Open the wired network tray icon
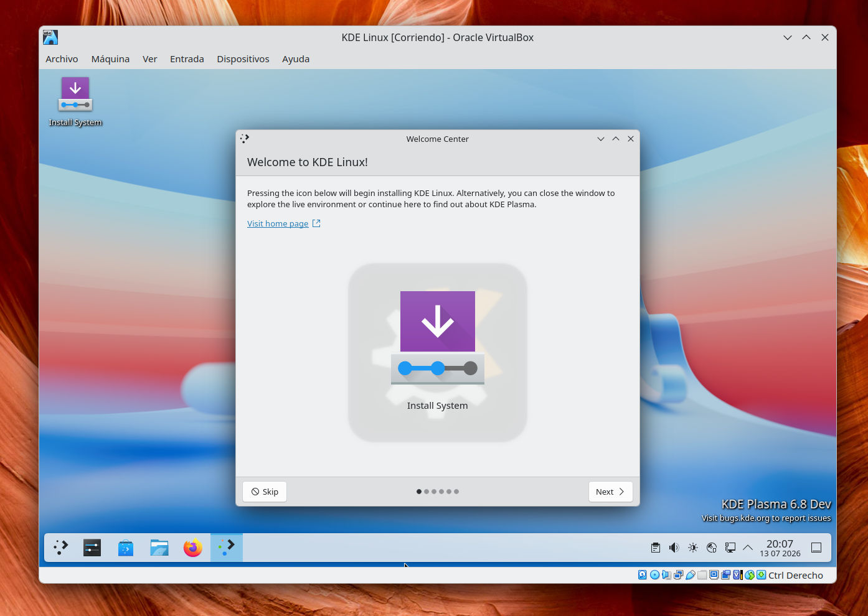The width and height of the screenshot is (868, 616). pyautogui.click(x=730, y=548)
